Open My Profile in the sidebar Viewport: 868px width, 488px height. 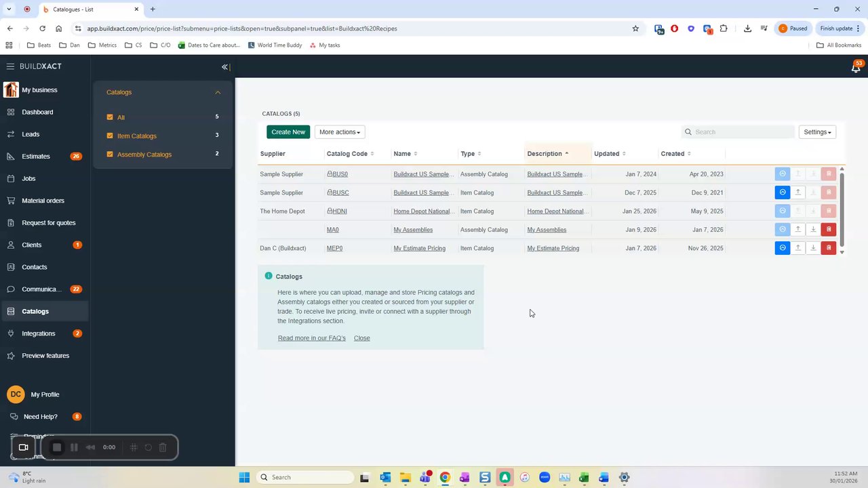pyautogui.click(x=45, y=394)
